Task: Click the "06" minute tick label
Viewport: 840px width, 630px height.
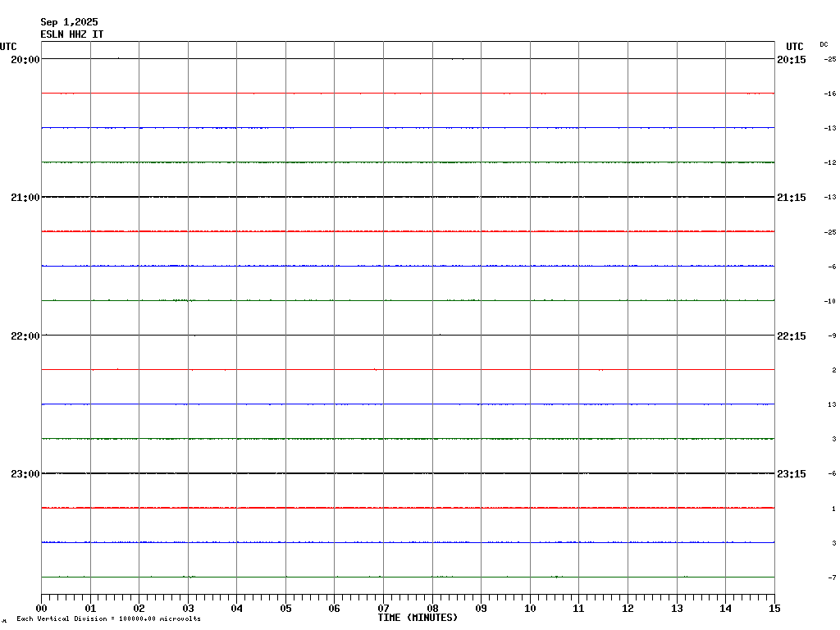Action: coord(335,608)
